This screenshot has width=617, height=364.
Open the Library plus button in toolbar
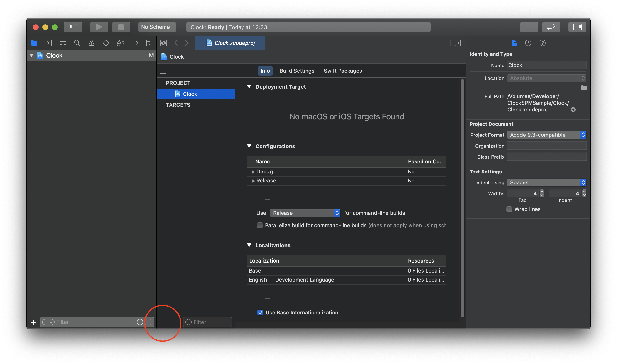click(529, 27)
